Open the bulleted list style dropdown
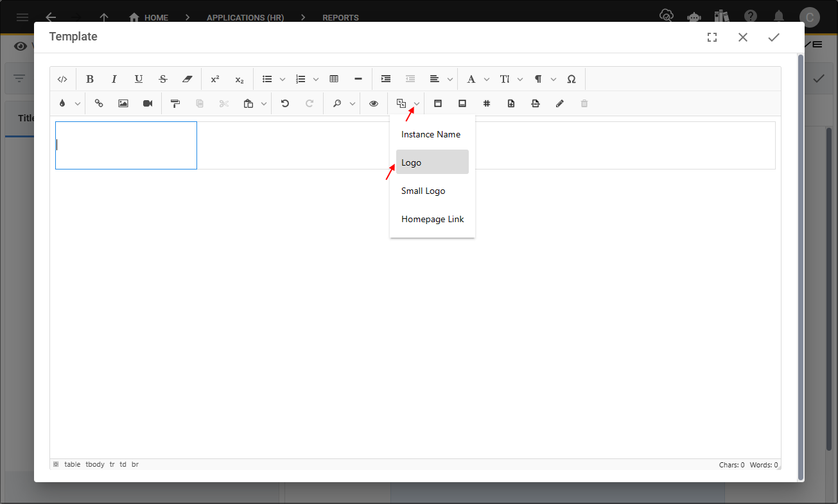 tap(283, 80)
